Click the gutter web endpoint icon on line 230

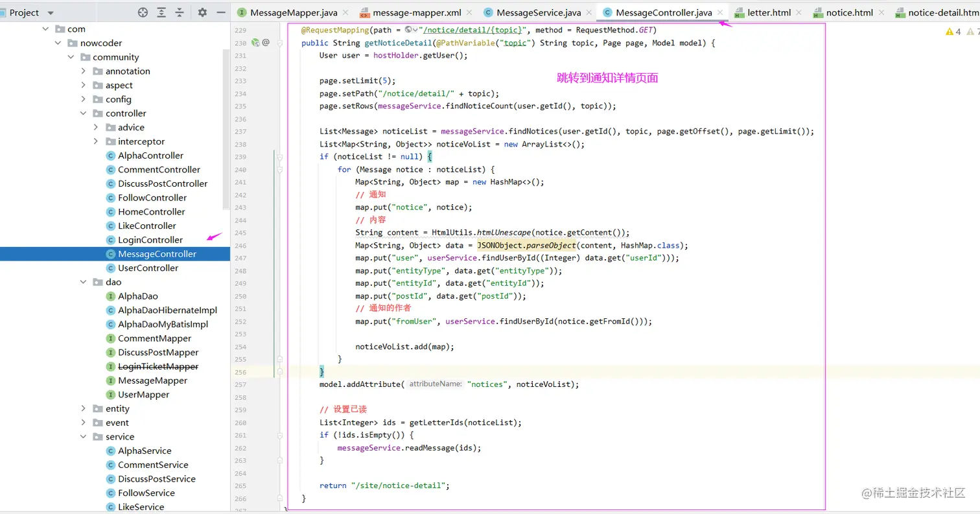click(255, 43)
